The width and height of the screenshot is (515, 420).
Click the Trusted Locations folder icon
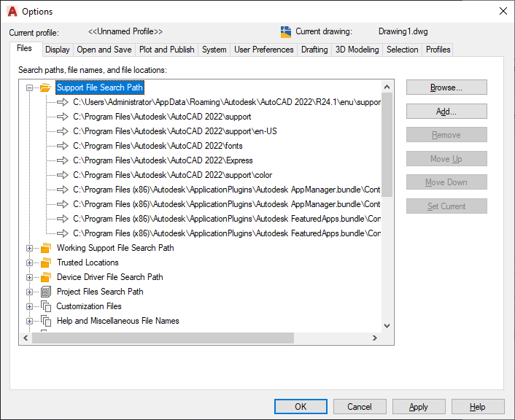tap(46, 262)
